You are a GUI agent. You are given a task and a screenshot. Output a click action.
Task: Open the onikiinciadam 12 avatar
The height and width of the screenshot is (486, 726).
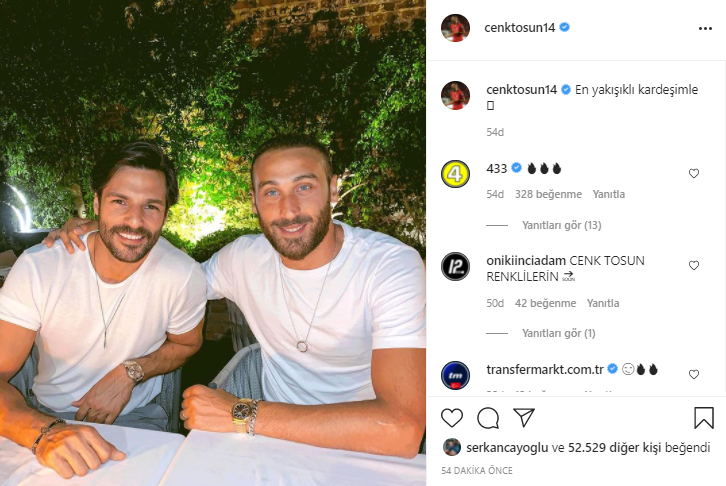point(456,267)
